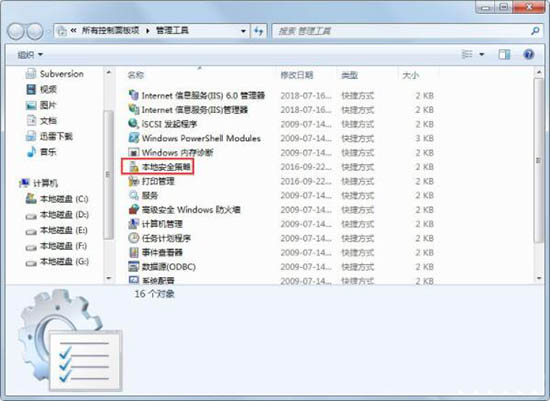Open the 组织 menu
This screenshot has width=550, height=401.
coord(30,54)
